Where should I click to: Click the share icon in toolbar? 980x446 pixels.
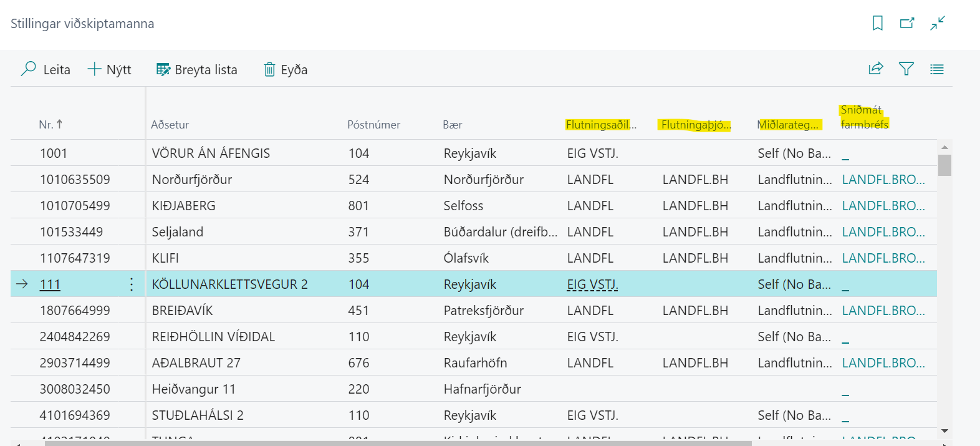tap(876, 69)
